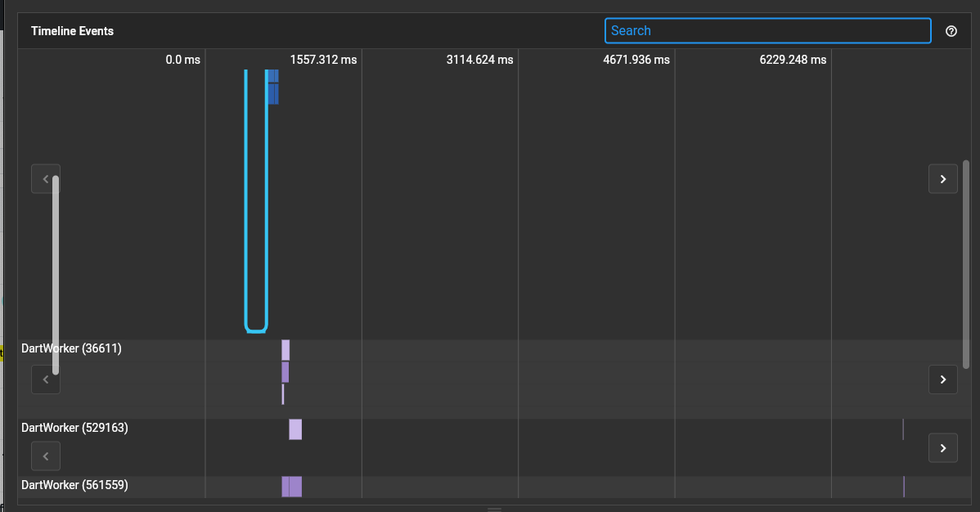Click the right arrow in the DartWorker (529163) row
This screenshot has width=980, height=512.
pos(942,447)
